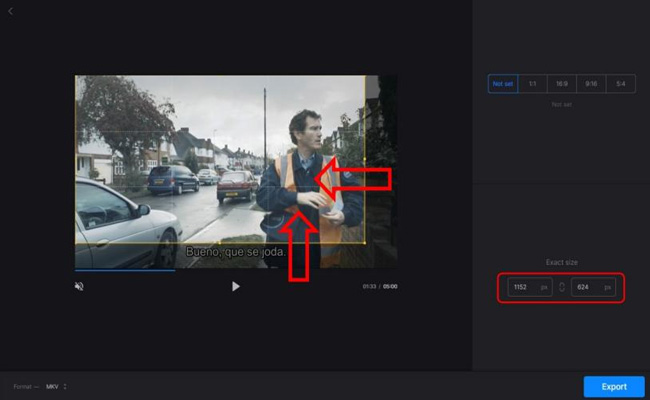Grab the crop frame's bottom-right corner handle

click(x=364, y=243)
